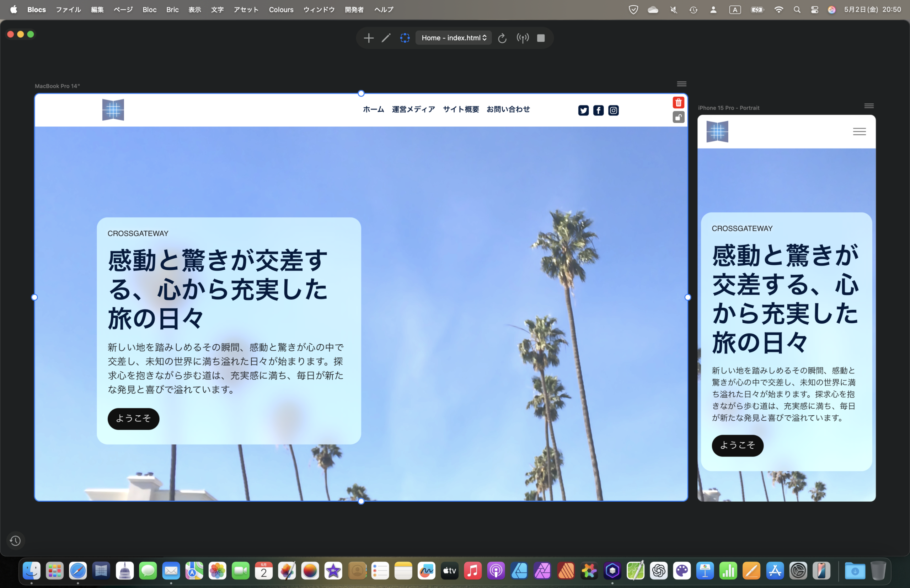The image size is (910, 588).
Task: Open the Home - index.html page selector
Action: 454,38
